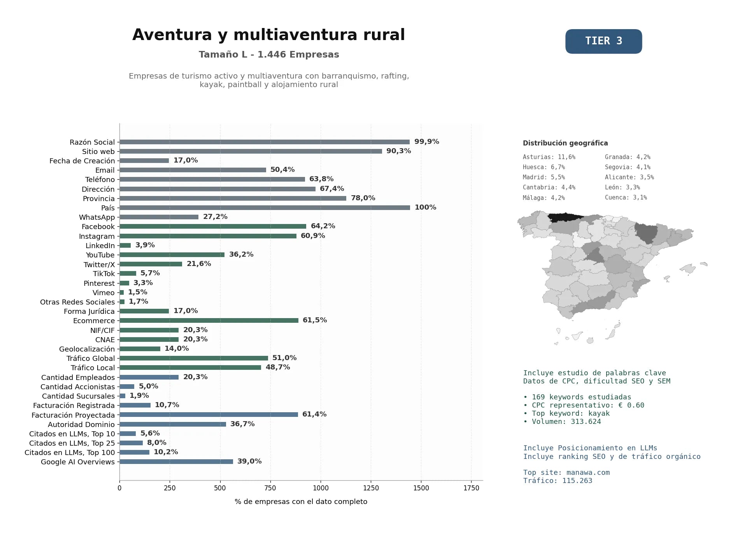Image resolution: width=747 pixels, height=560 pixels.
Task: Select 'Top keyword: kayak' bullet
Action: click(566, 413)
